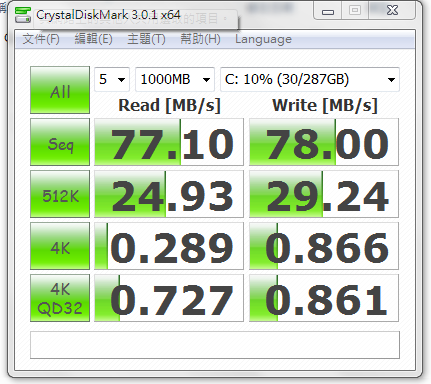
Task: Expand the test count dropdown showing 5
Action: click(x=112, y=79)
